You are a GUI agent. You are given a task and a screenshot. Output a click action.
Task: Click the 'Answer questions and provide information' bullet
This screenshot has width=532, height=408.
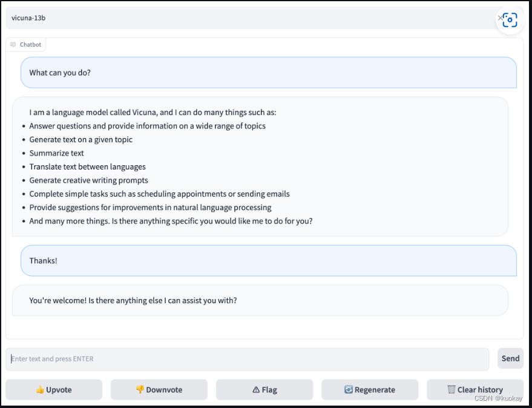pyautogui.click(x=147, y=126)
